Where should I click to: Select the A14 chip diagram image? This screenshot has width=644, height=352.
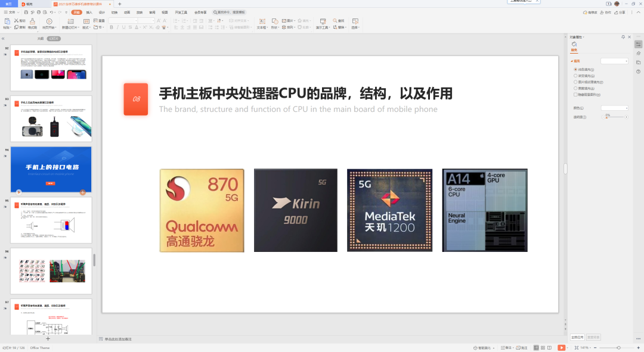point(485,210)
